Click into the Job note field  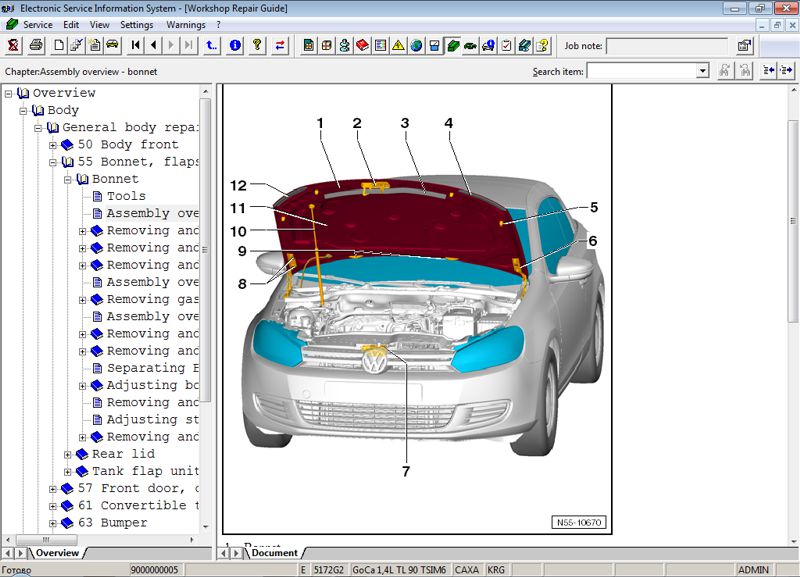(667, 46)
